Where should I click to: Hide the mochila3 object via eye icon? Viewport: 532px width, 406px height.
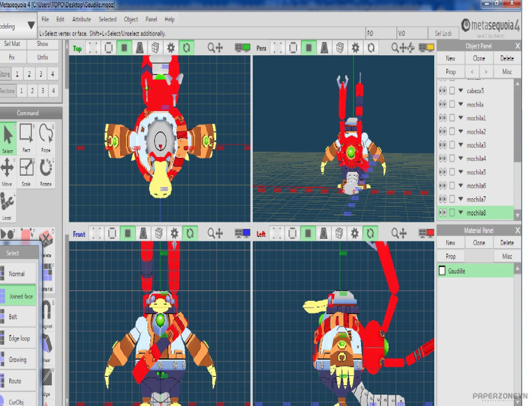(x=442, y=145)
